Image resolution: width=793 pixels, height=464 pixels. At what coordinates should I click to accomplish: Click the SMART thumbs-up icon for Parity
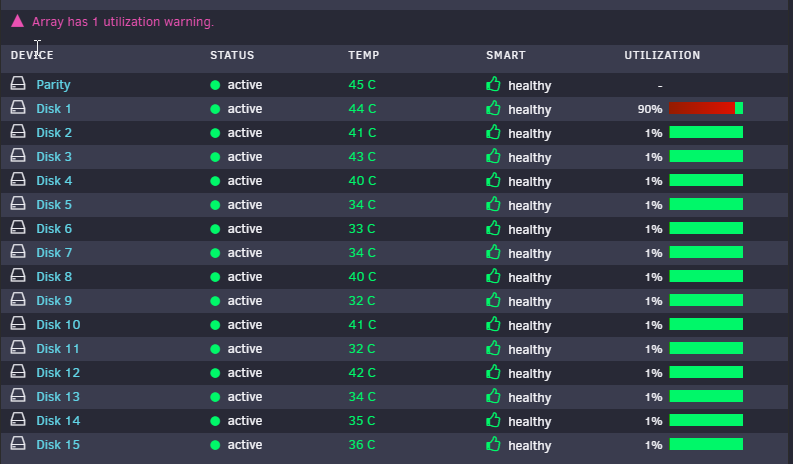[x=493, y=84]
